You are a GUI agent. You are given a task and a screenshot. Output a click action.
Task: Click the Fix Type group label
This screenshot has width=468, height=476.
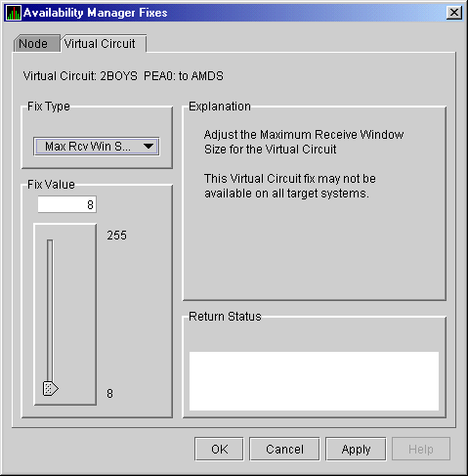coord(49,107)
